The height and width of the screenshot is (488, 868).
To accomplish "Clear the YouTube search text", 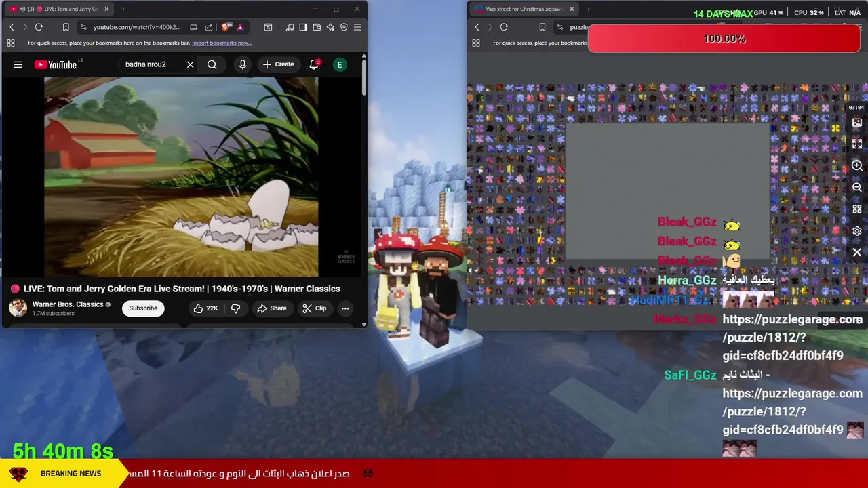I will pos(191,64).
